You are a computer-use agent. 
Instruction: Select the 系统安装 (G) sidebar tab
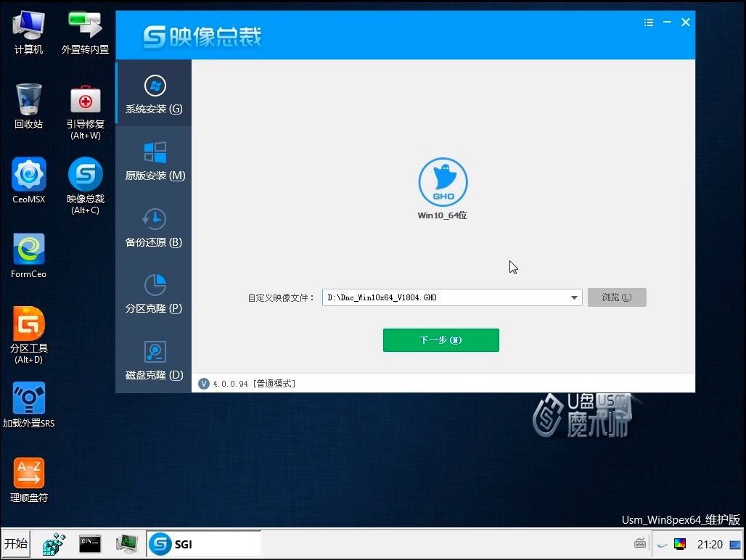pos(154,94)
